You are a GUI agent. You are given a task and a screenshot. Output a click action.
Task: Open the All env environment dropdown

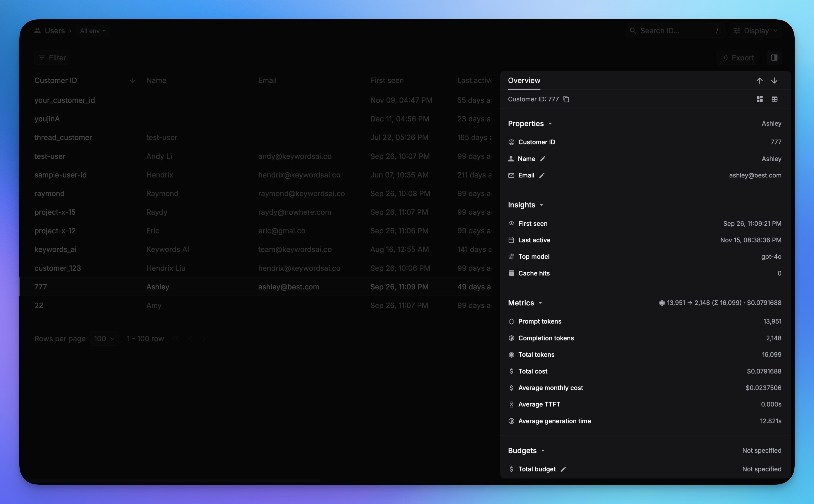[93, 31]
